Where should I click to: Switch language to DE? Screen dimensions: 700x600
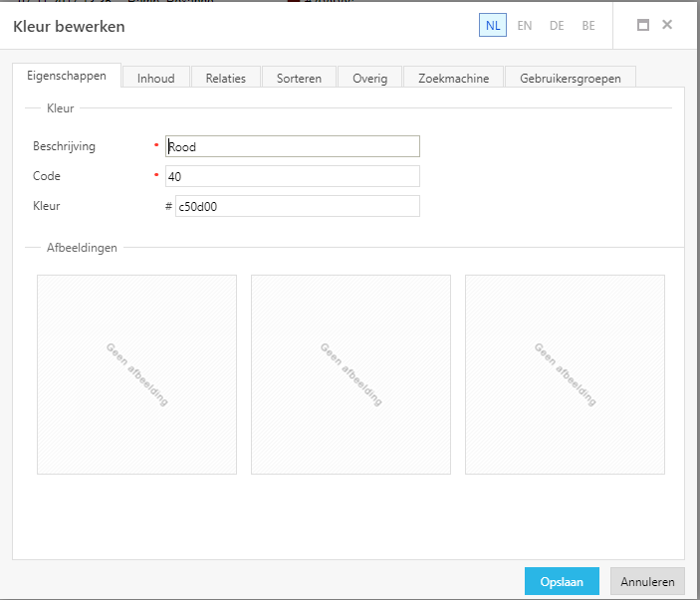(557, 26)
